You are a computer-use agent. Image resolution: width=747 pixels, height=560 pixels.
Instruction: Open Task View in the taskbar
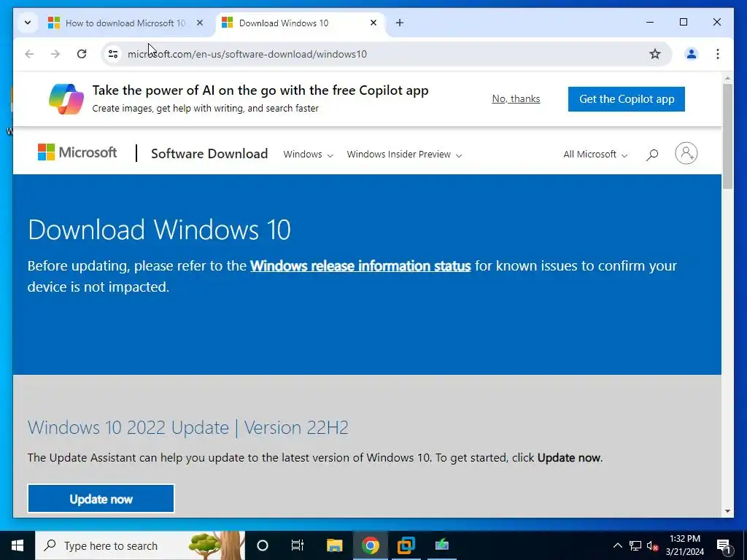point(298,545)
